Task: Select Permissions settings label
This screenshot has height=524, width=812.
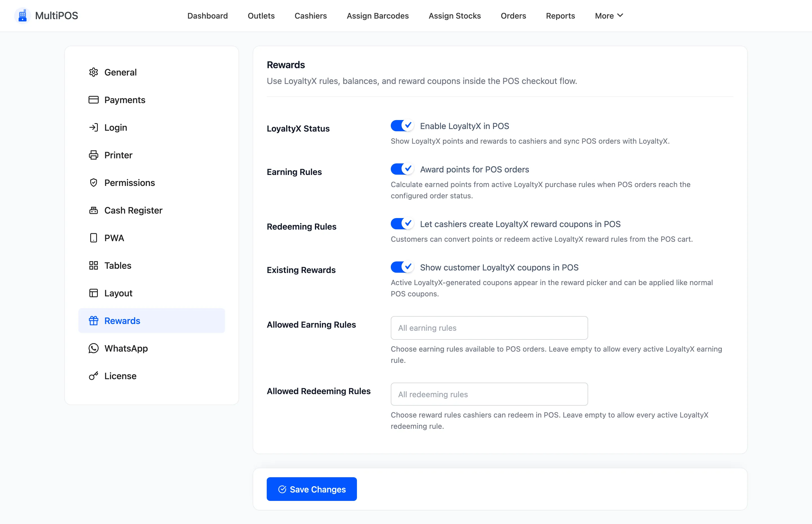Action: tap(129, 182)
